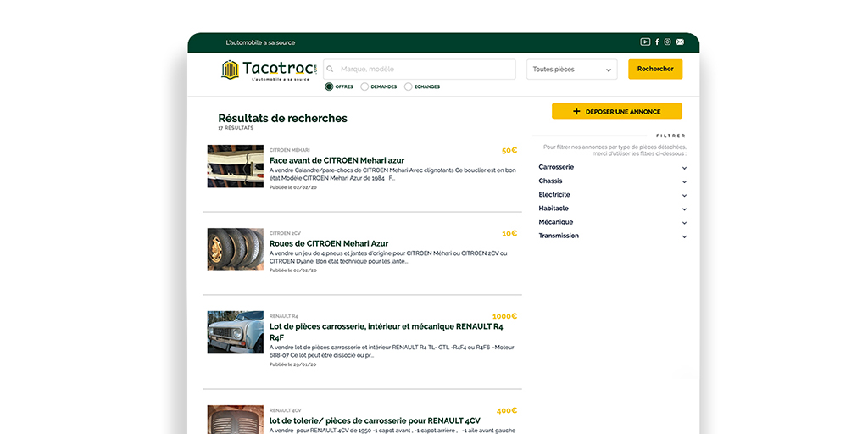Open Face avant de CITROEN Mehari azur listing
The image size is (868, 434).
[x=337, y=160]
